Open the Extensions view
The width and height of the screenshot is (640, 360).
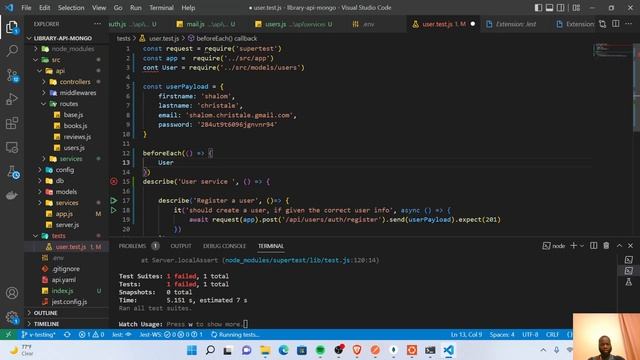[x=12, y=123]
